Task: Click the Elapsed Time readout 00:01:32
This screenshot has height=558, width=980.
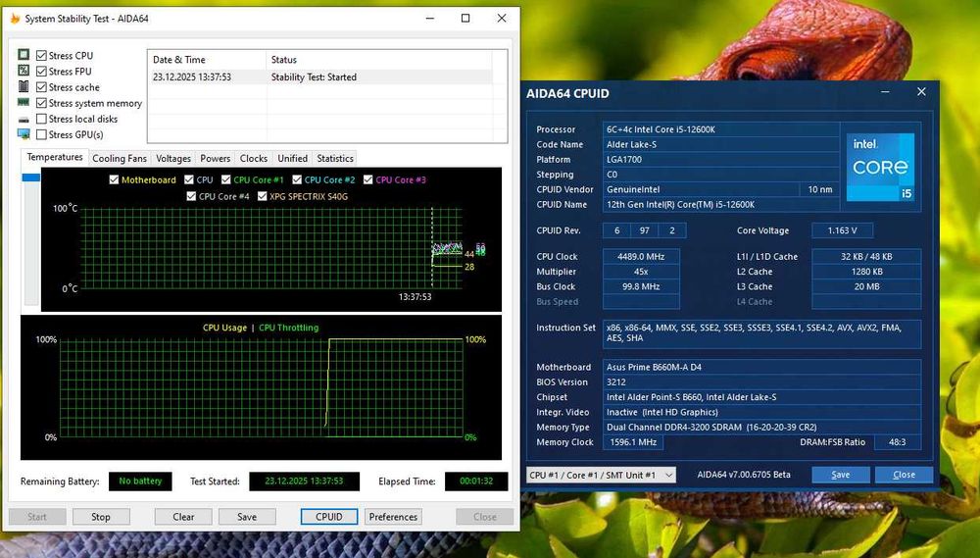Action: coord(476,482)
